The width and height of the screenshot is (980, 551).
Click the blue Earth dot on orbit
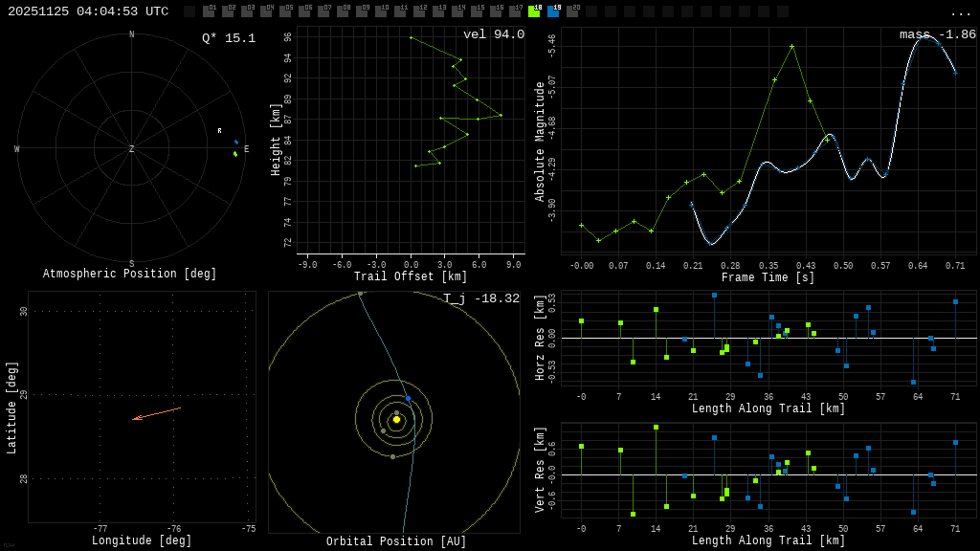pos(408,398)
